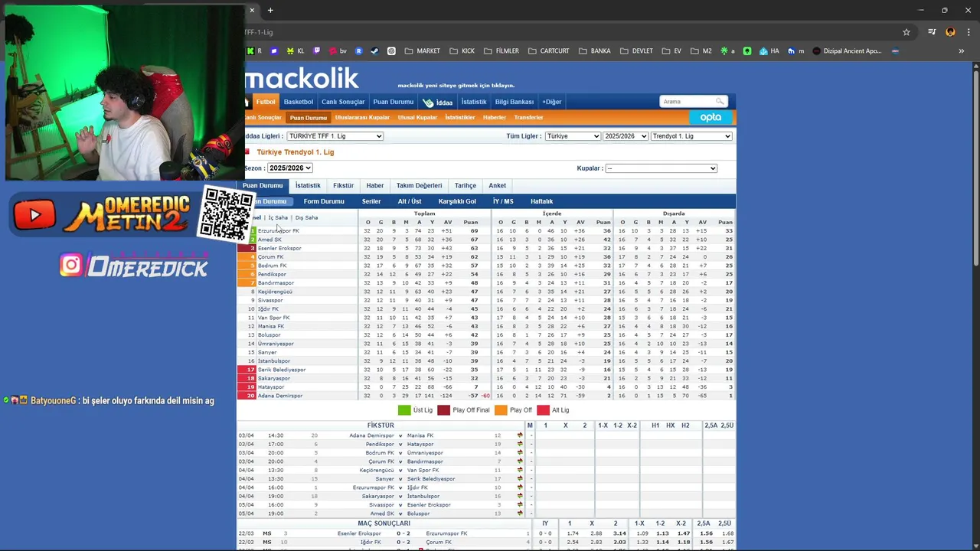Select the Karşılıklı Gol sub-tab
The image size is (980, 551).
tap(457, 201)
